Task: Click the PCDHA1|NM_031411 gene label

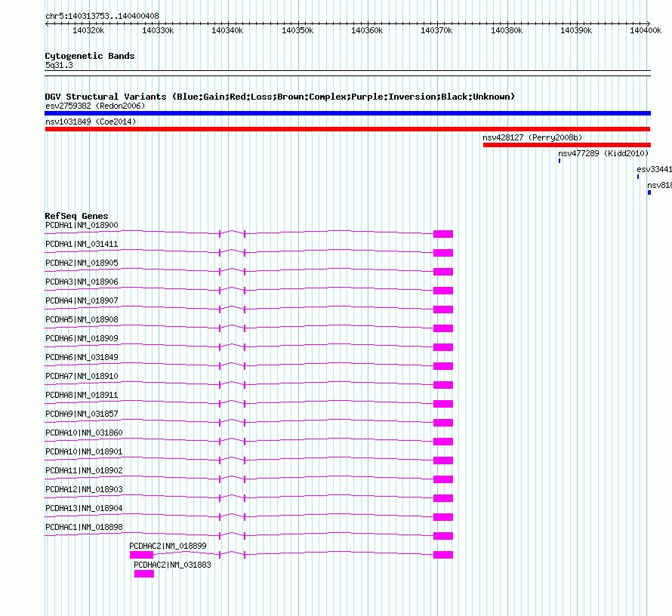Action: coord(82,244)
